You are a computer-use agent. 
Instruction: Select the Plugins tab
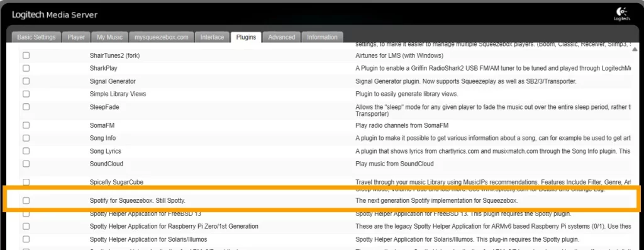pos(246,37)
